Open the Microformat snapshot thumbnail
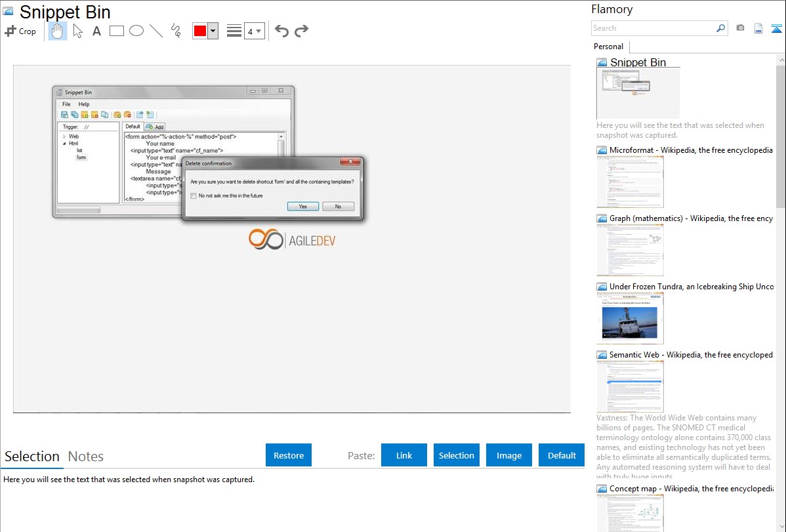 point(630,182)
